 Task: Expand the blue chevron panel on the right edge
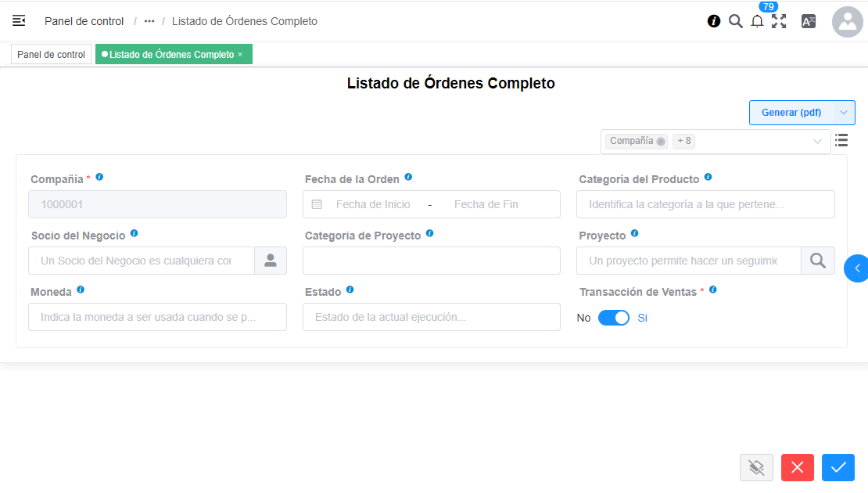pos(859,268)
